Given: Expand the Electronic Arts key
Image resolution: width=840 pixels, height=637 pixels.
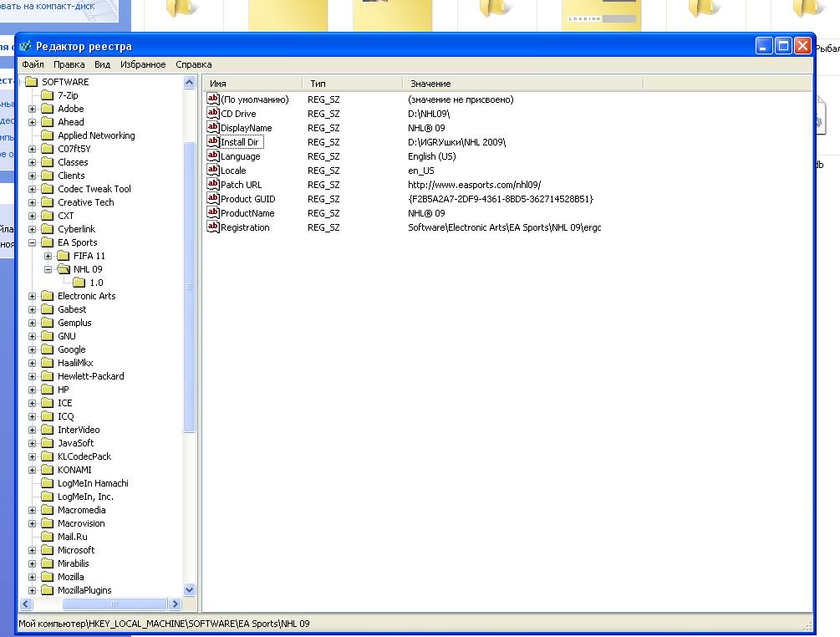Looking at the screenshot, I should (x=33, y=296).
